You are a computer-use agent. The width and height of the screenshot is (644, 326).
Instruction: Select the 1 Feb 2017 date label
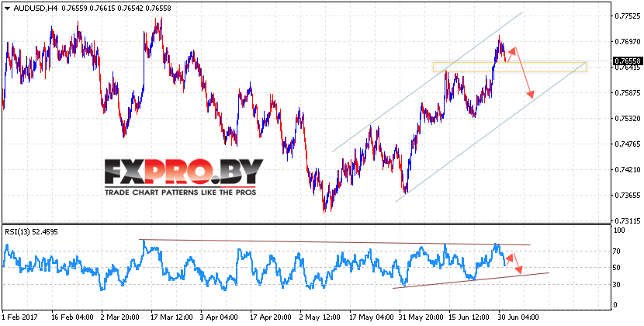pyautogui.click(x=20, y=317)
